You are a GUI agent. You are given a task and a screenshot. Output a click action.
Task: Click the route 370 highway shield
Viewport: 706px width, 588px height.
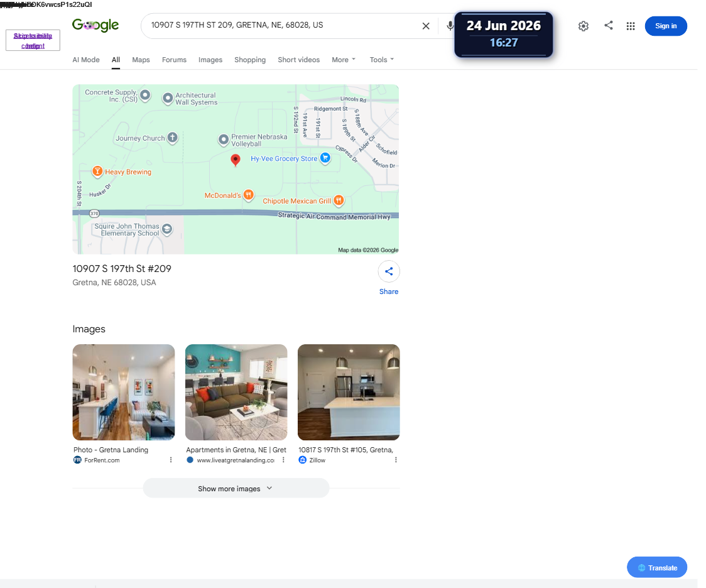click(94, 214)
